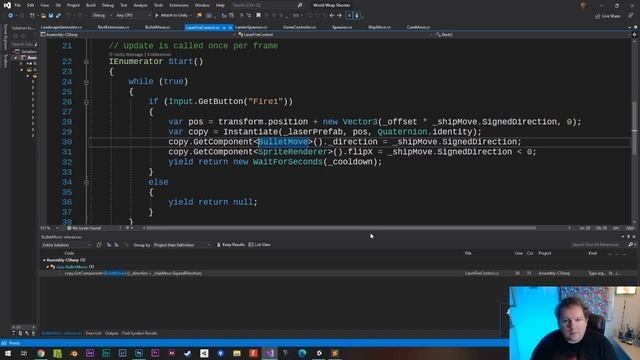The height and width of the screenshot is (360, 640).
Task: Open the Any CPU platform dropdown
Action: (133, 16)
